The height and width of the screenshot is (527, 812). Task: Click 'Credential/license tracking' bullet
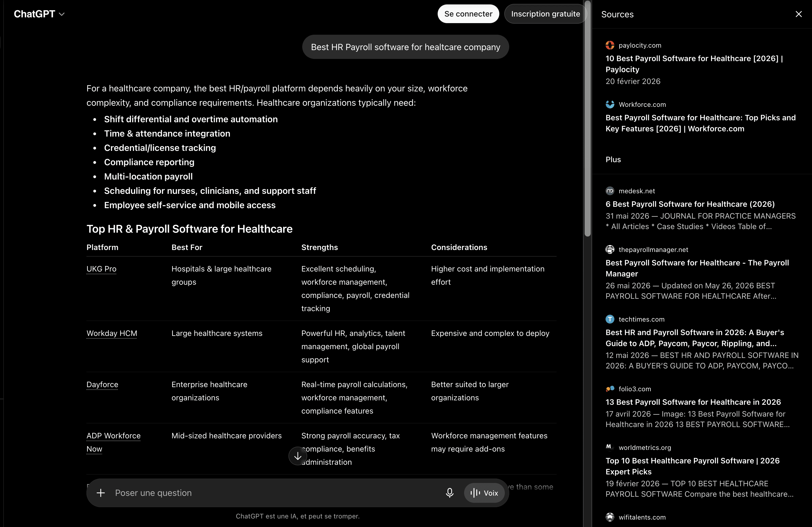(x=160, y=148)
